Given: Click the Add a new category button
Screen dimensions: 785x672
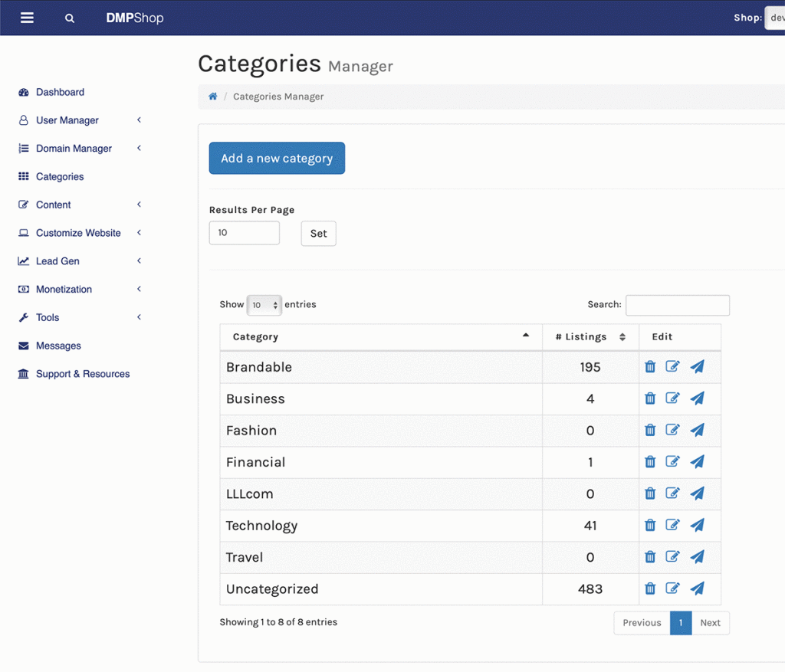Looking at the screenshot, I should click(x=277, y=159).
